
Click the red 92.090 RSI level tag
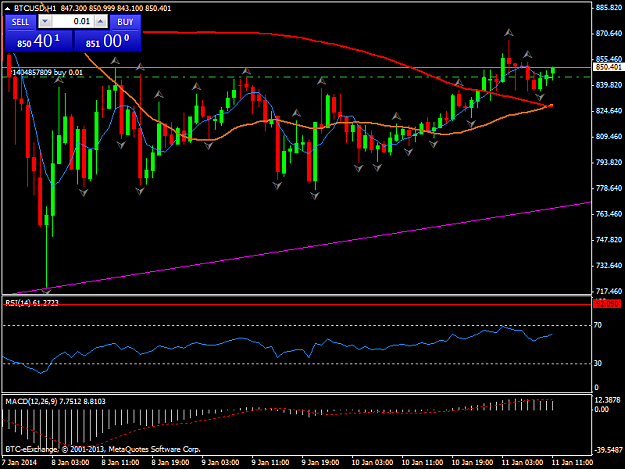[x=607, y=304]
